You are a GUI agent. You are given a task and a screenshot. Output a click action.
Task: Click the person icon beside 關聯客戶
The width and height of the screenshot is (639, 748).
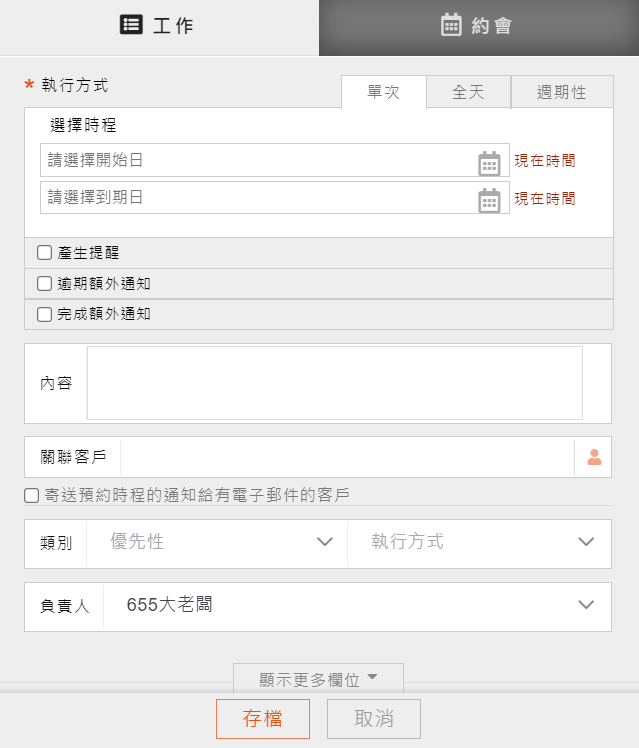(x=594, y=457)
